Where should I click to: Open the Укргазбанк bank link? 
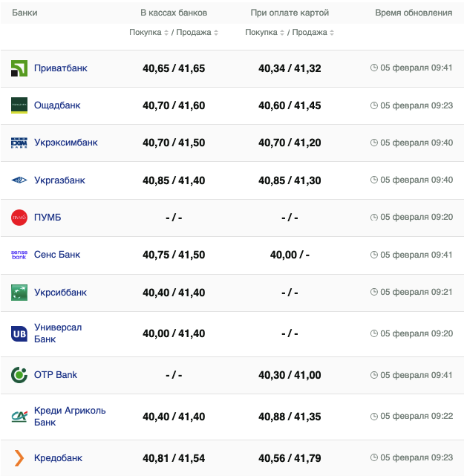point(59,180)
